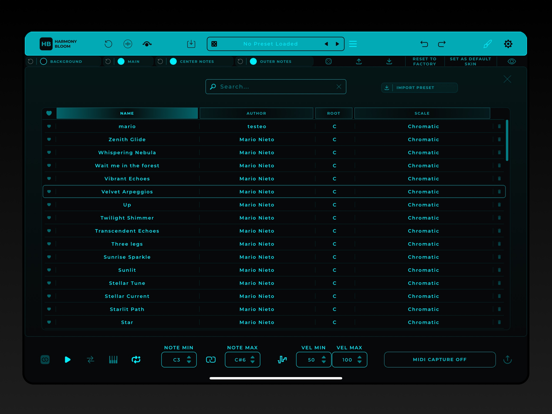Click the preset Search field
The width and height of the screenshot is (552, 414).
[x=276, y=87]
